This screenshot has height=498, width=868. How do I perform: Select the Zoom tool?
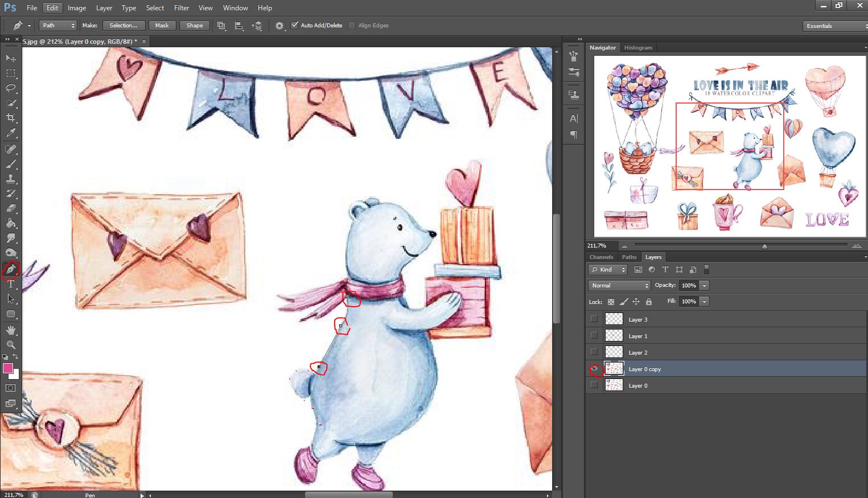coord(11,345)
